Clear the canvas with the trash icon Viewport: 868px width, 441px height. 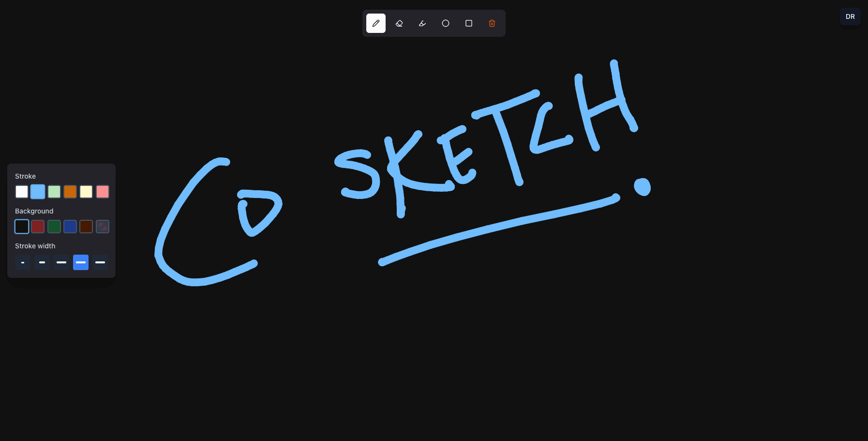point(492,23)
